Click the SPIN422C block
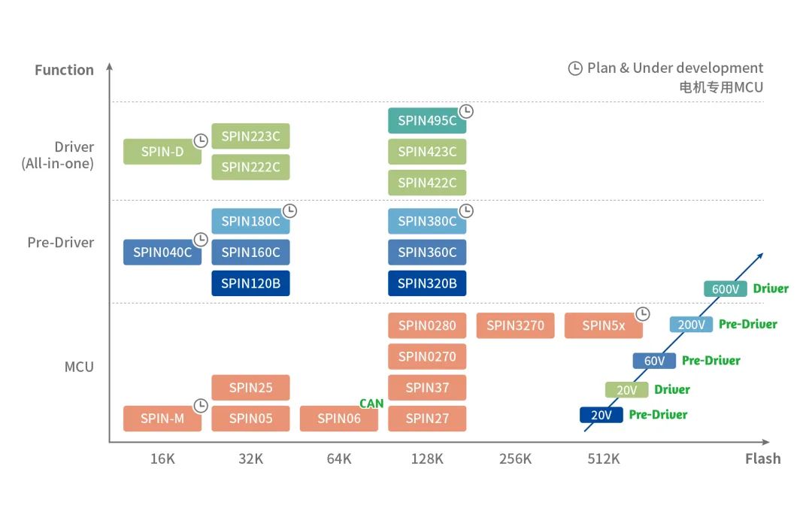The image size is (812, 508). tap(427, 183)
